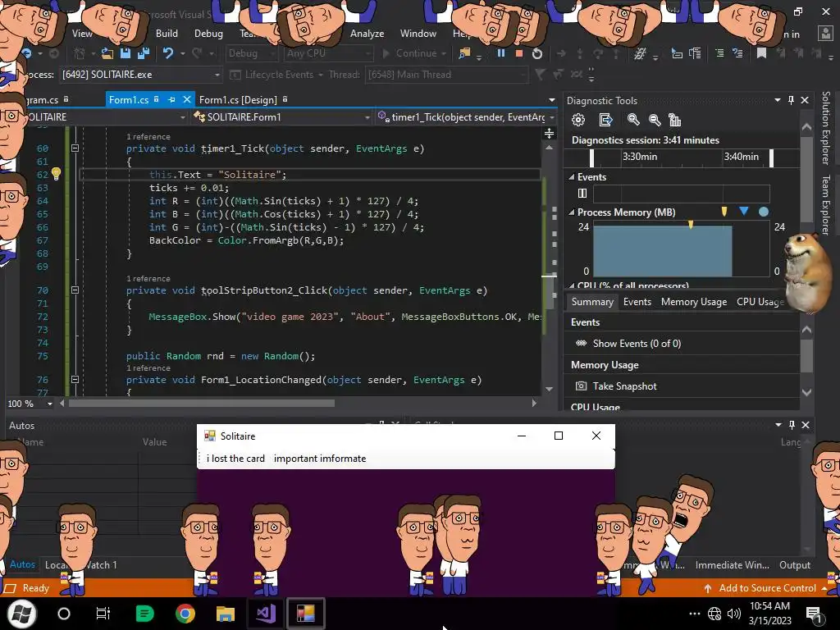
Task: Collapse the Events section in Diagnostic Tools
Action: pyautogui.click(x=572, y=177)
